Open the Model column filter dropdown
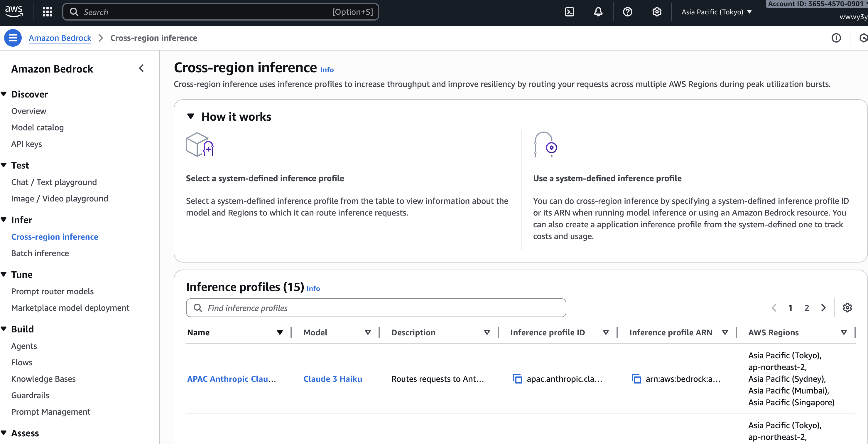 pyautogui.click(x=368, y=332)
